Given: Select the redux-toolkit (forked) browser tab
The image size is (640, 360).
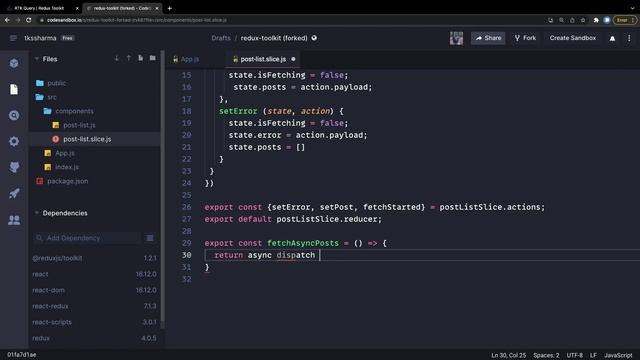Looking at the screenshot, I should click(122, 8).
